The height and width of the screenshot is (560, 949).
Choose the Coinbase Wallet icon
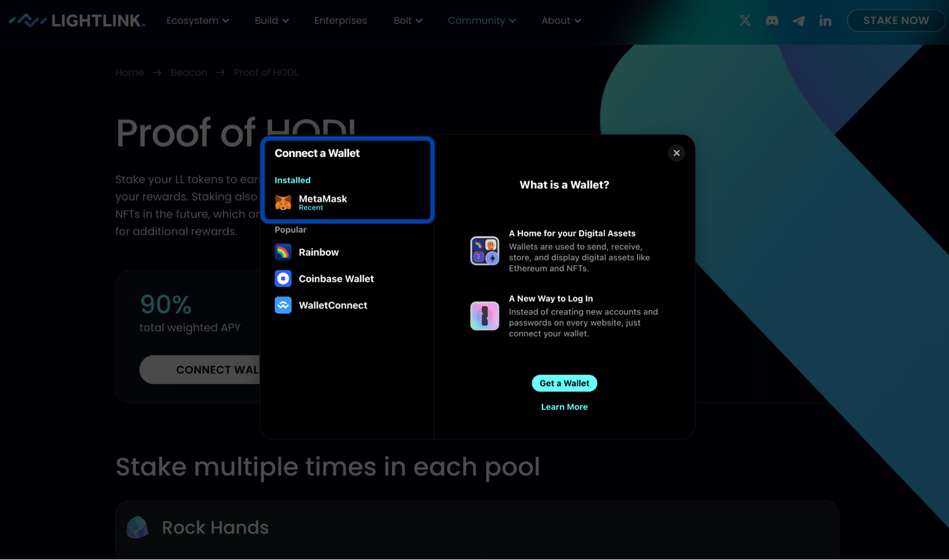point(283,279)
